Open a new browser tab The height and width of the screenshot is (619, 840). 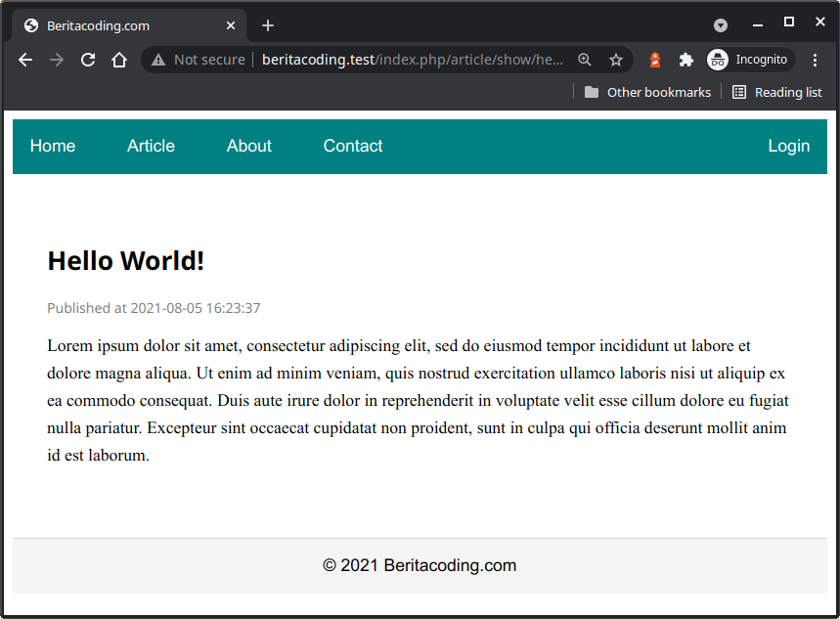point(267,24)
